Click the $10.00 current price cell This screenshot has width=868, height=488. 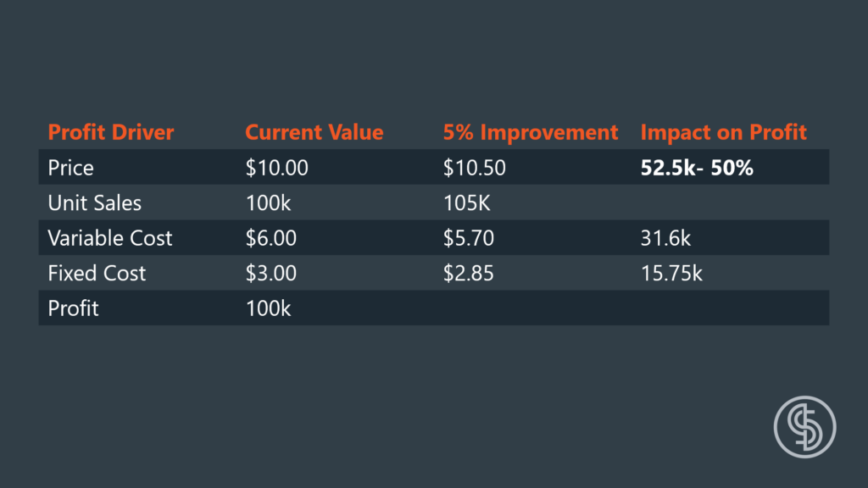click(x=277, y=168)
